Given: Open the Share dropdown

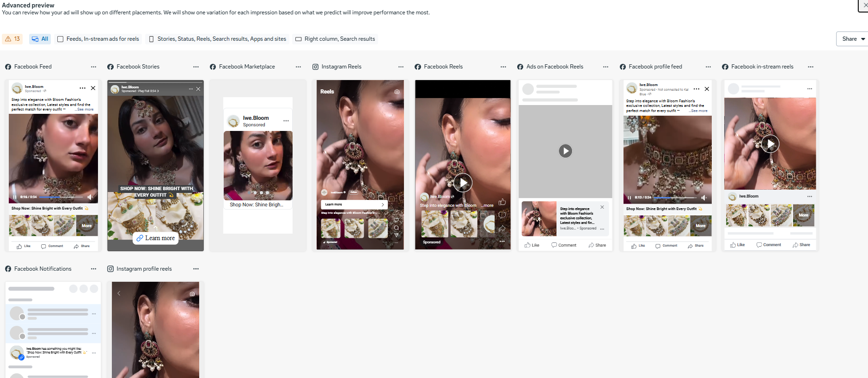Looking at the screenshot, I should click(x=853, y=39).
